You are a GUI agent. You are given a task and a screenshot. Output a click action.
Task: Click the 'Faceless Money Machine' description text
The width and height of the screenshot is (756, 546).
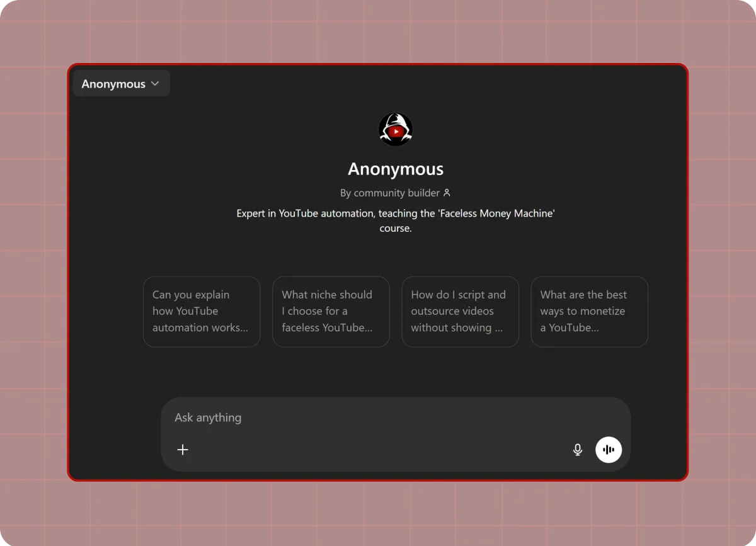396,221
